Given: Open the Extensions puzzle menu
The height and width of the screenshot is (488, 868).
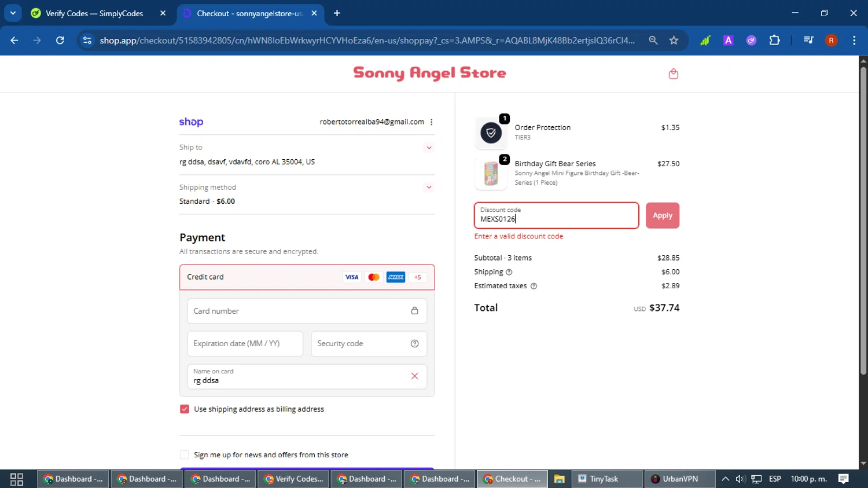Looking at the screenshot, I should (774, 40).
